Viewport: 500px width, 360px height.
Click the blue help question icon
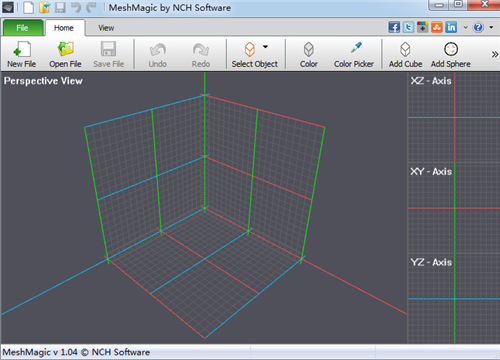(x=478, y=27)
